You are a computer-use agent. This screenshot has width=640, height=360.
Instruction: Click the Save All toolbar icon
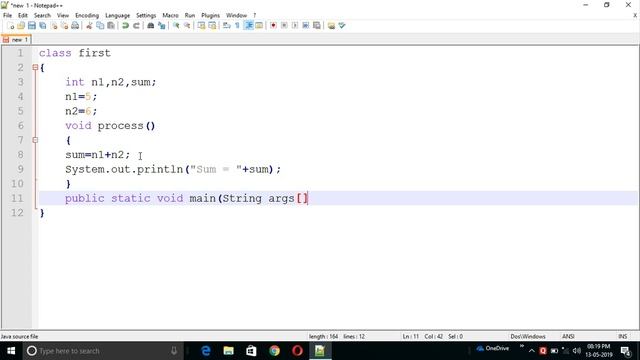42,26
